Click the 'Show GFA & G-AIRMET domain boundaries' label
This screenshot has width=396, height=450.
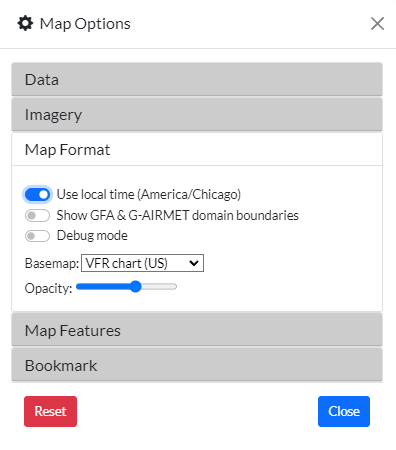[178, 215]
